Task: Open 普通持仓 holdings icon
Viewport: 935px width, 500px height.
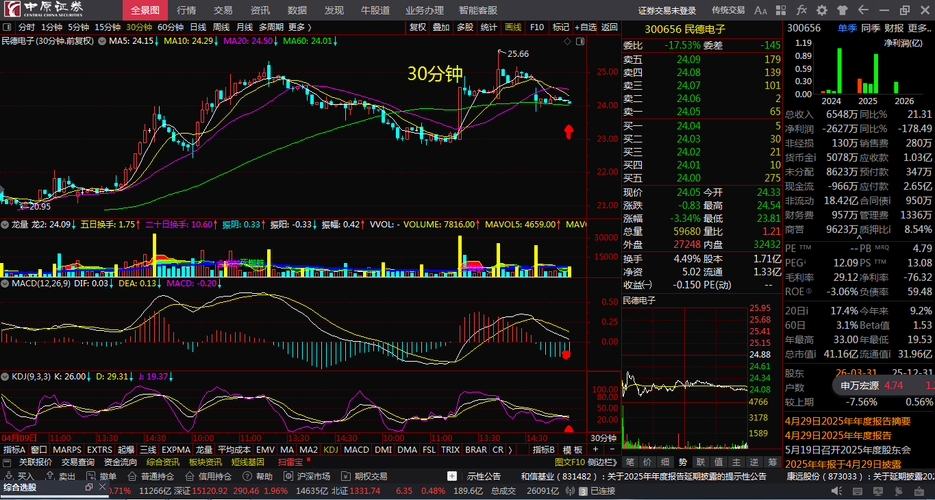Action: [132, 476]
